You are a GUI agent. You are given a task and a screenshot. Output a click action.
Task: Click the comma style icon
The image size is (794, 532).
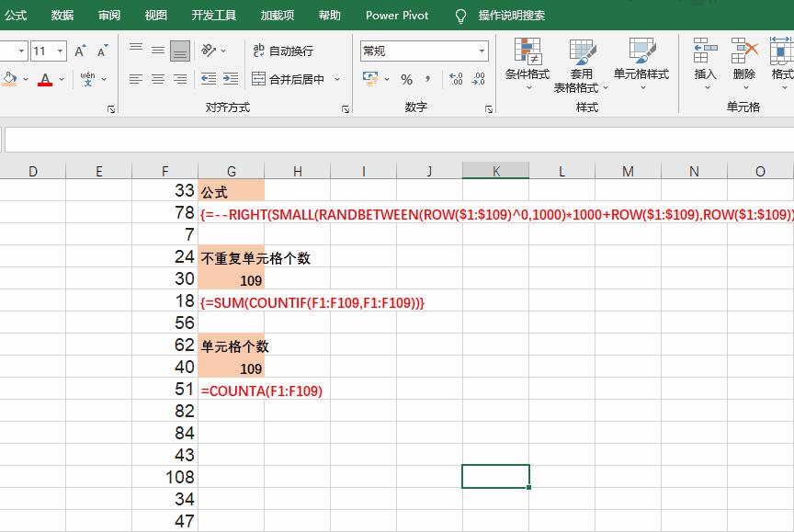pos(426,80)
